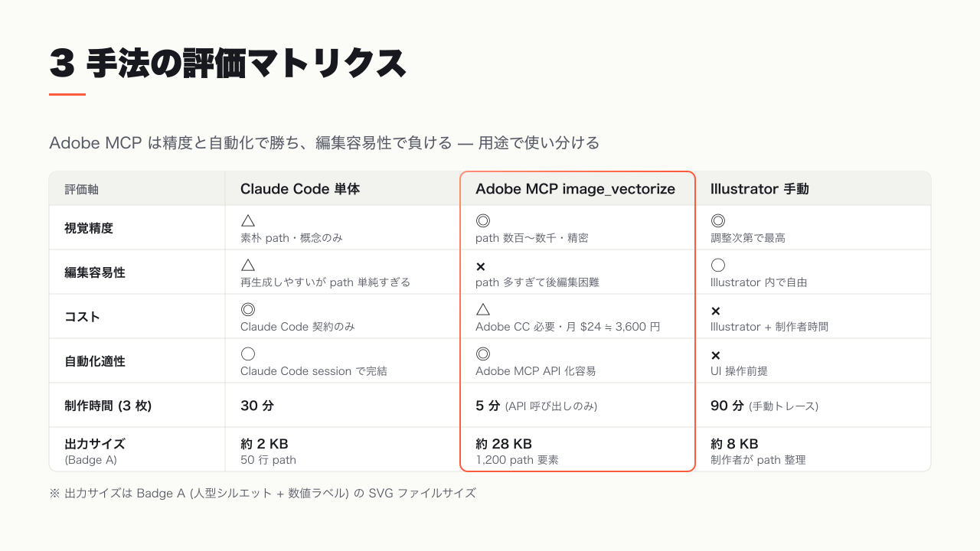
Task: Click the text 'Illustrator + 制作者時間'
Action: pyautogui.click(x=769, y=327)
